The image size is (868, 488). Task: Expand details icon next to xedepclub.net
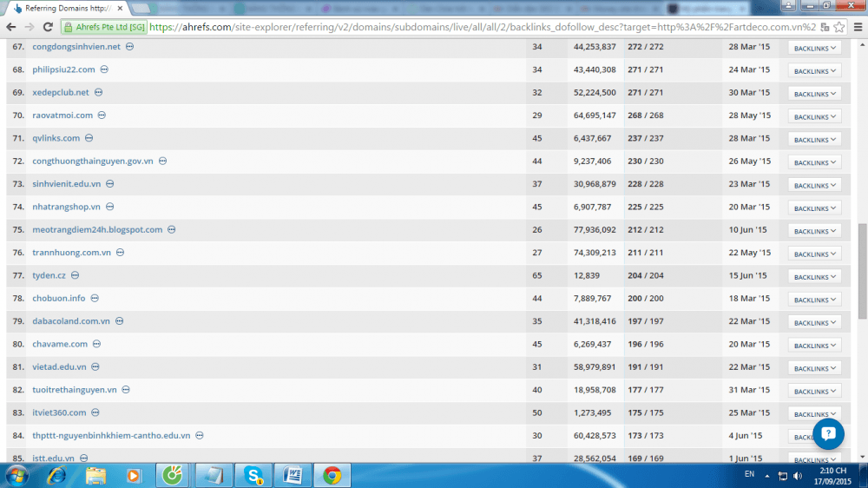click(x=98, y=92)
